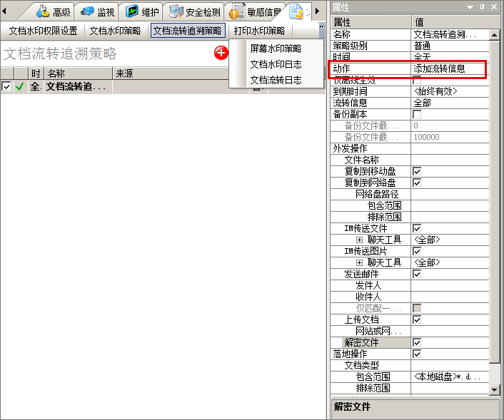This screenshot has height=420, width=504.
Task: Open the 属性 panel dropdown arrow
Action: click(x=470, y=6)
